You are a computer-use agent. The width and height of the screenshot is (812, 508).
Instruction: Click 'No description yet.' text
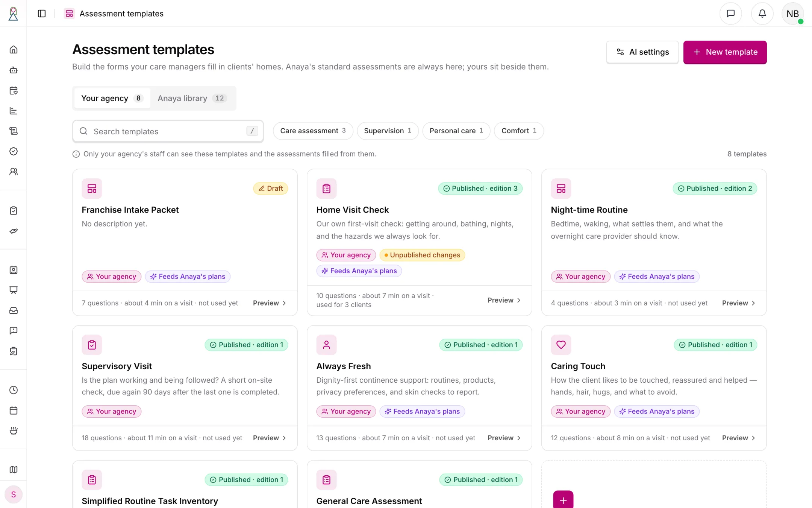[x=114, y=224]
